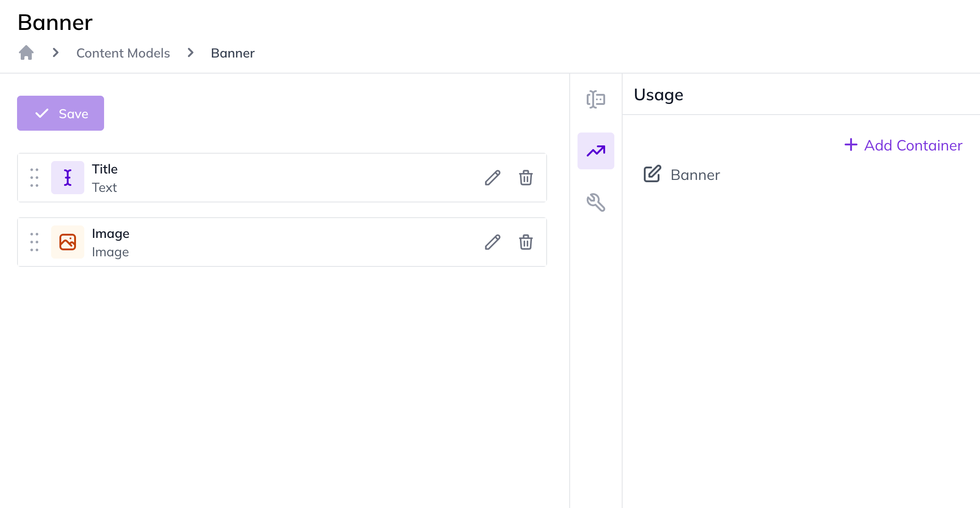Click the Banner page heading
980x508 pixels.
coord(55,22)
